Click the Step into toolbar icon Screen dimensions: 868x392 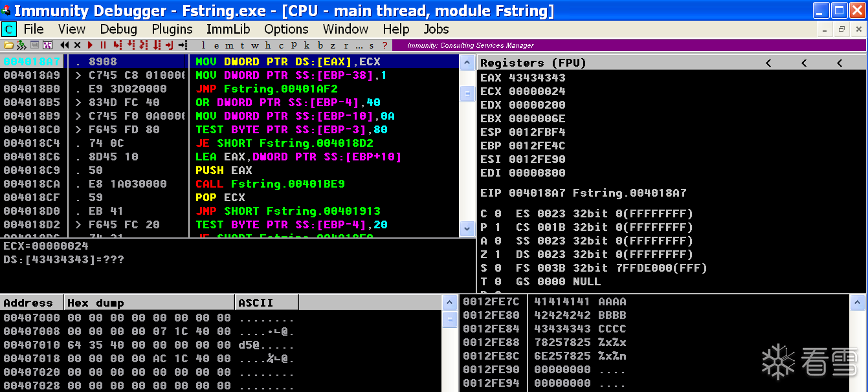[x=118, y=45]
